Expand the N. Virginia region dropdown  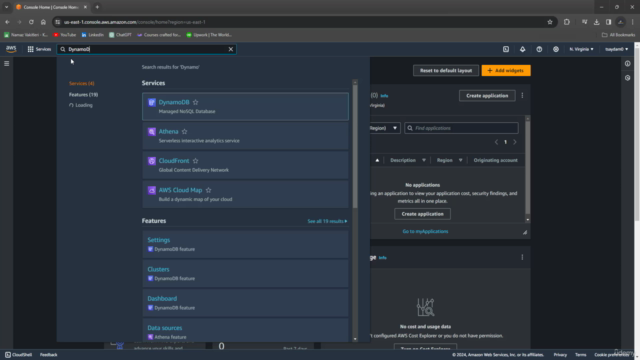click(x=581, y=49)
